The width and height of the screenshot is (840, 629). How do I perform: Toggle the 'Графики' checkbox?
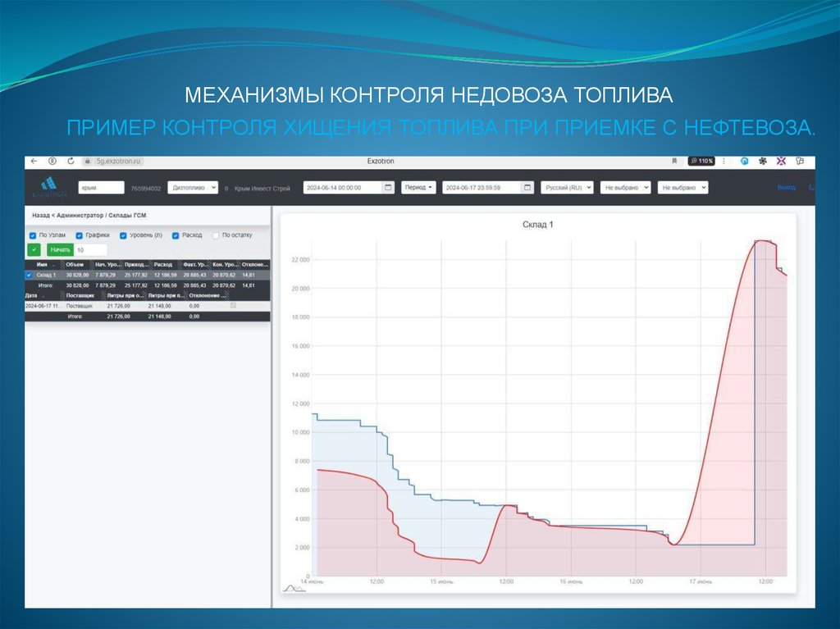pos(79,235)
